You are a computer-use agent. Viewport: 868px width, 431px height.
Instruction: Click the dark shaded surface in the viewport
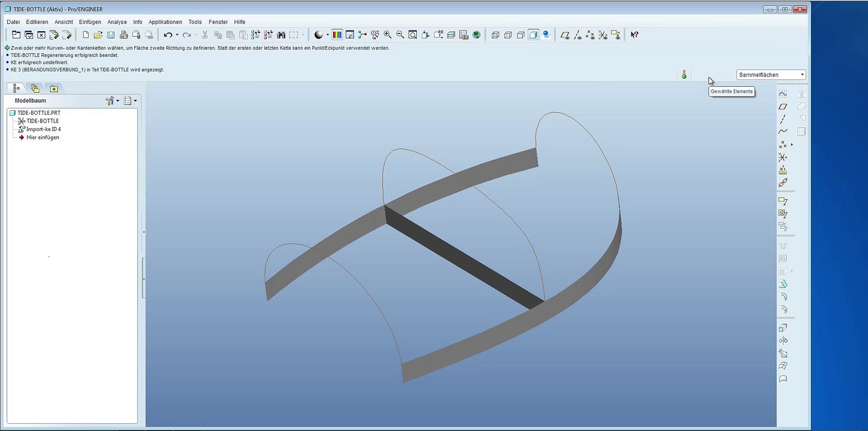click(464, 259)
